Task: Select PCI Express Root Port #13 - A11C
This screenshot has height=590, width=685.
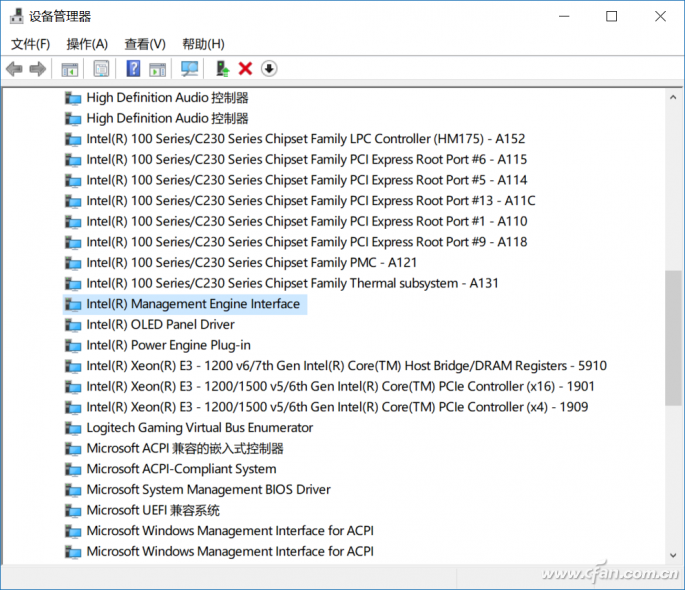Action: 311,201
